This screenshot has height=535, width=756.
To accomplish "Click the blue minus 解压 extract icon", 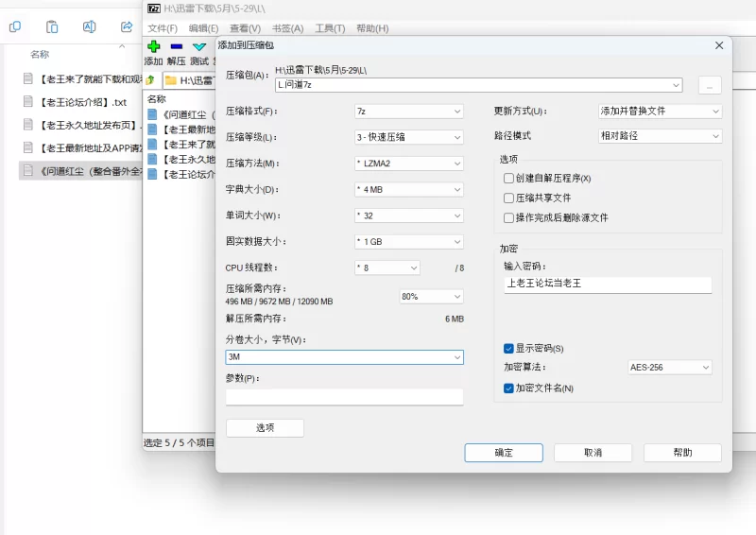I will point(177,46).
